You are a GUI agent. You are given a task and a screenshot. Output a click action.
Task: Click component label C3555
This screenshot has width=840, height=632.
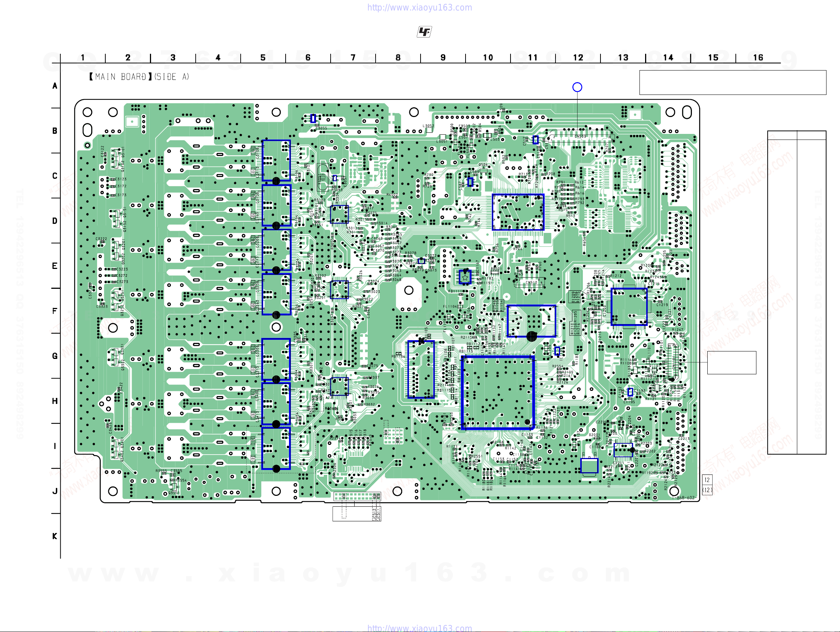(x=177, y=471)
